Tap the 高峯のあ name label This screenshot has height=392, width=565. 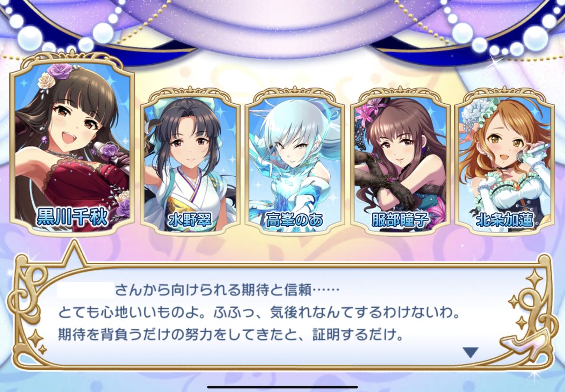click(295, 220)
